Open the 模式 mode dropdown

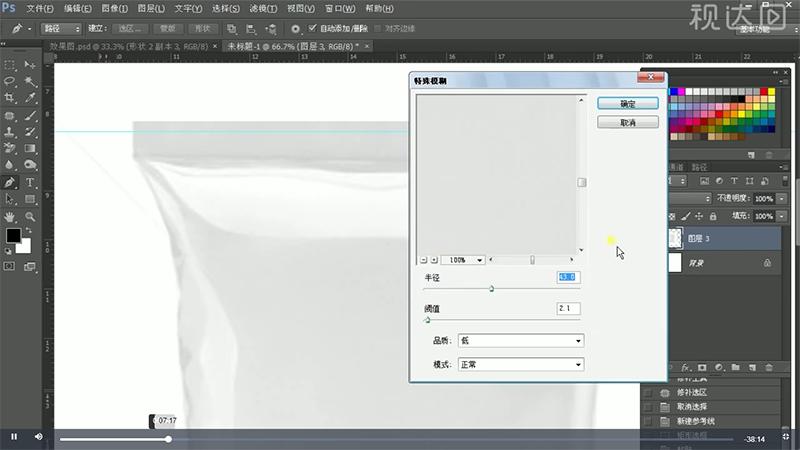[520, 365]
